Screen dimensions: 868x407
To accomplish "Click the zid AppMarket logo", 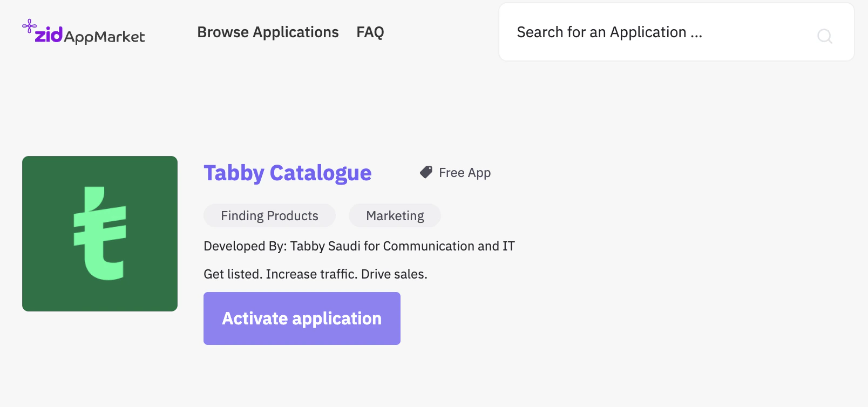I will [x=84, y=32].
